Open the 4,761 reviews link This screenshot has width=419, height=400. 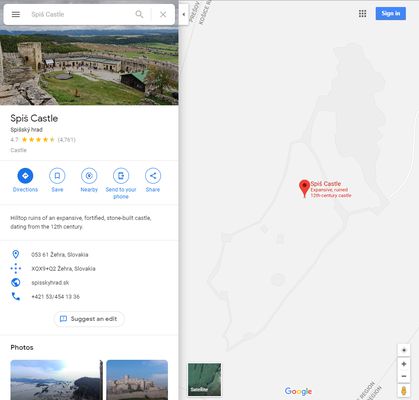[x=67, y=140]
